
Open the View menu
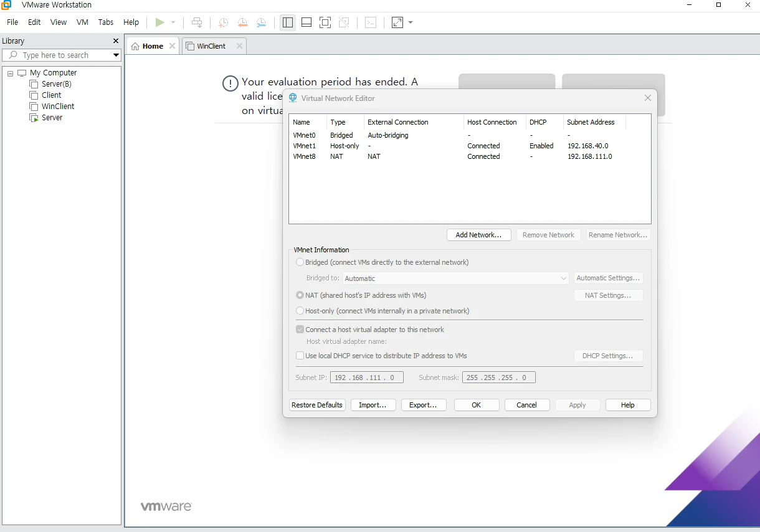pos(59,22)
